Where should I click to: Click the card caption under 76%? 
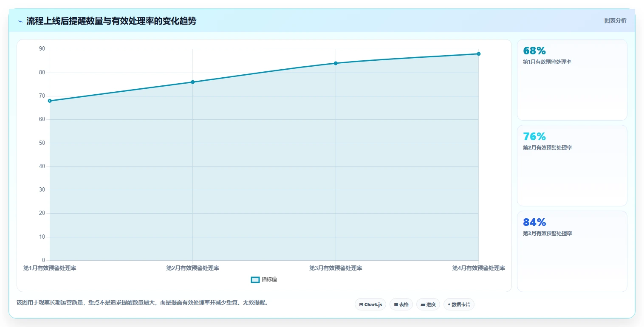(547, 148)
